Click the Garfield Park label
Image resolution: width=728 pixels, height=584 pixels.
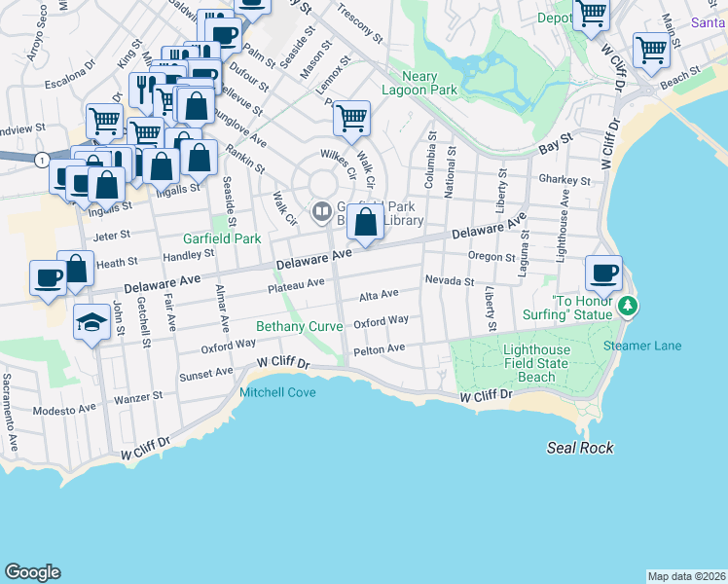click(x=222, y=238)
